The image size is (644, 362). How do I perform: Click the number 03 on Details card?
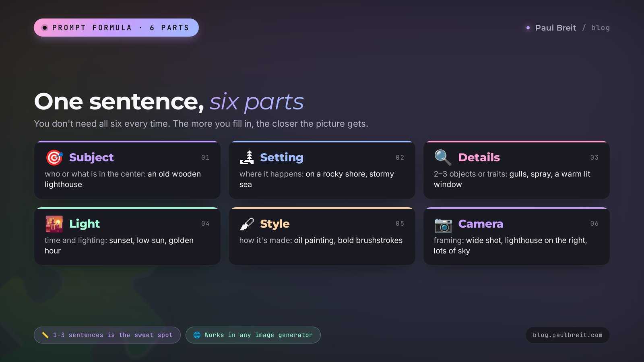coord(594,157)
